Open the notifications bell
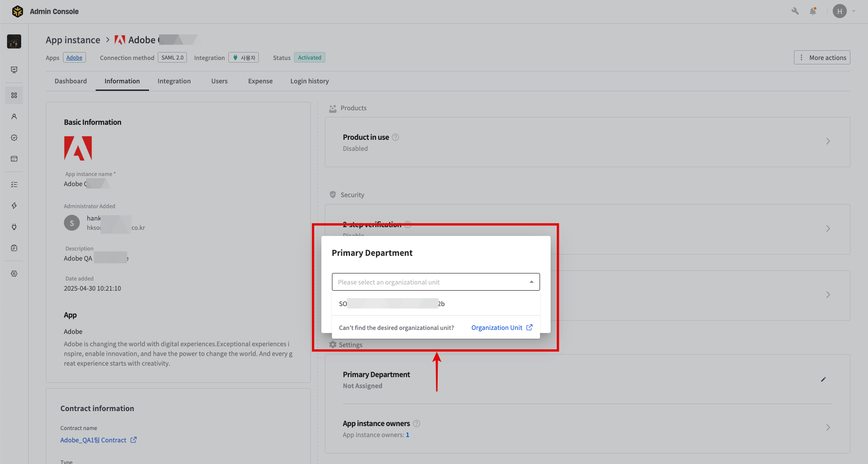This screenshot has width=868, height=464. (x=813, y=11)
